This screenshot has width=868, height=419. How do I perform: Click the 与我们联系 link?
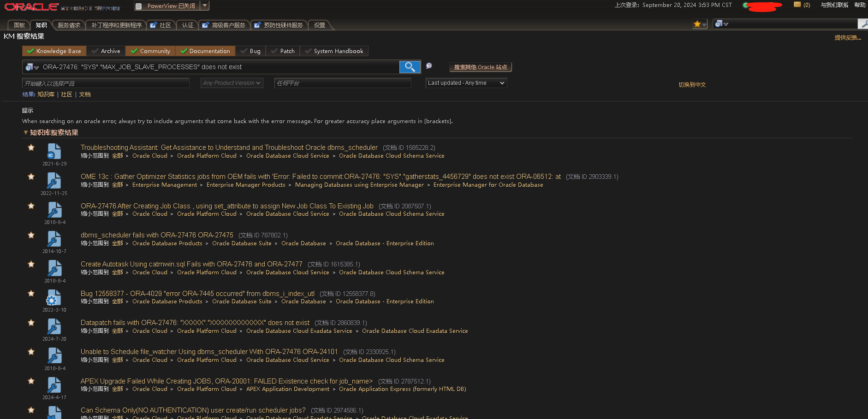pos(834,5)
